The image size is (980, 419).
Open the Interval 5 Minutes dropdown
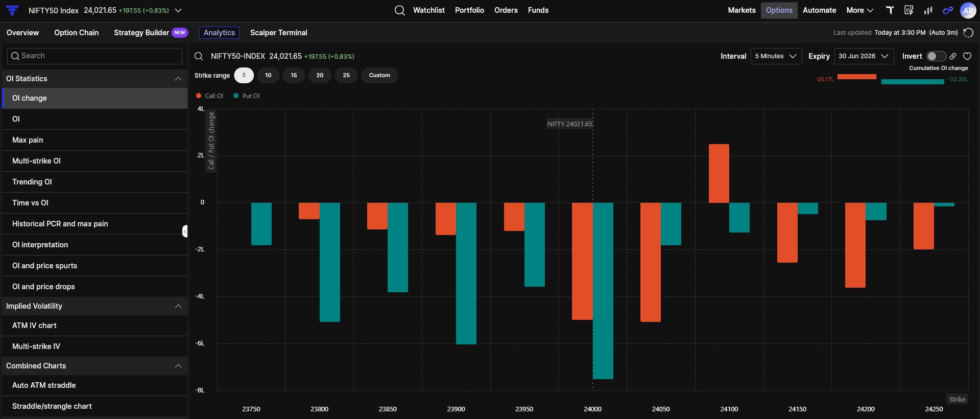[x=776, y=56]
